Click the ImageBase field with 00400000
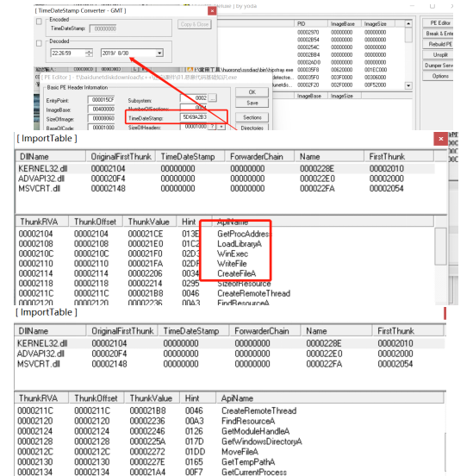Image resolution: width=473 pixels, height=476 pixels. click(102, 109)
